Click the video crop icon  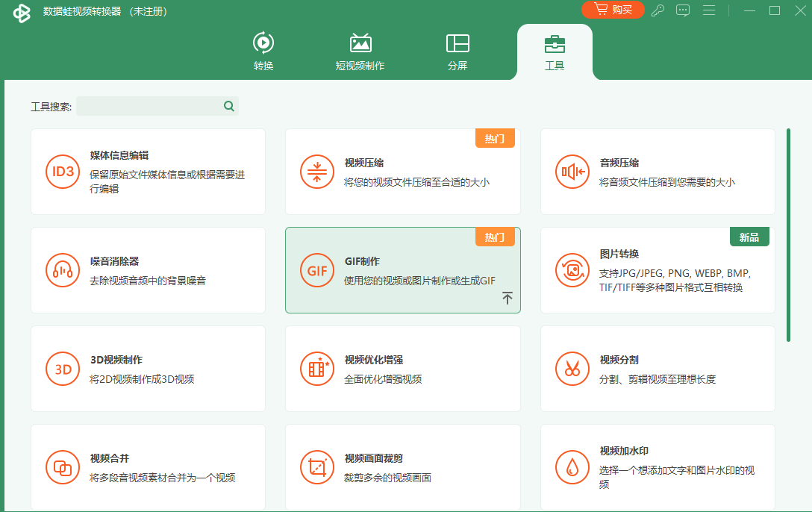317,467
